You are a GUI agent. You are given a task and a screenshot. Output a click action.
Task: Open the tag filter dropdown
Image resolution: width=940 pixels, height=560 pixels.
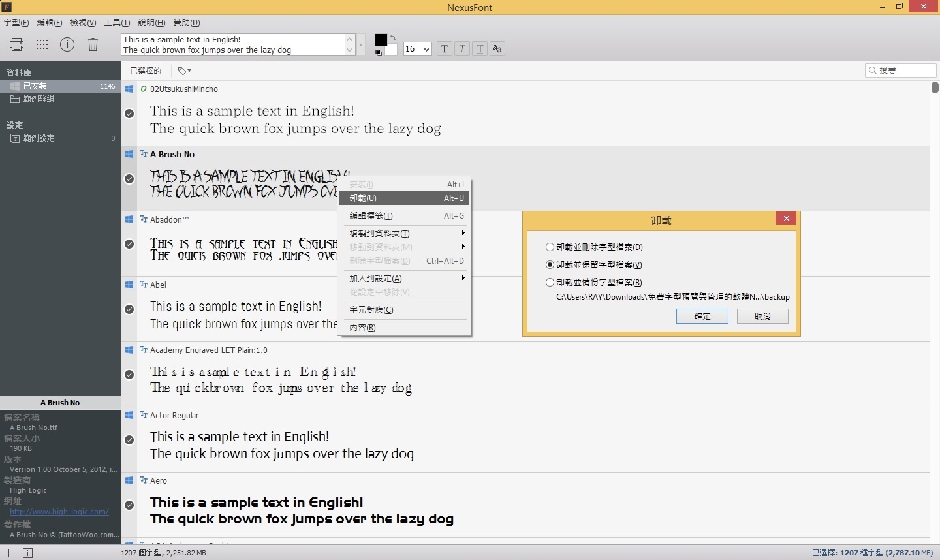click(185, 70)
